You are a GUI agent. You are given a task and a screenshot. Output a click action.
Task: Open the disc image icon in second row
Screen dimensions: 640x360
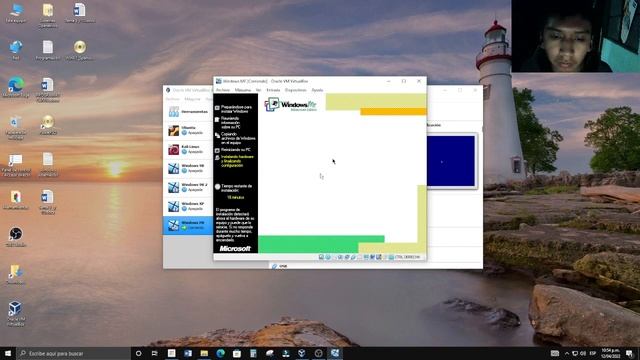pos(80,50)
